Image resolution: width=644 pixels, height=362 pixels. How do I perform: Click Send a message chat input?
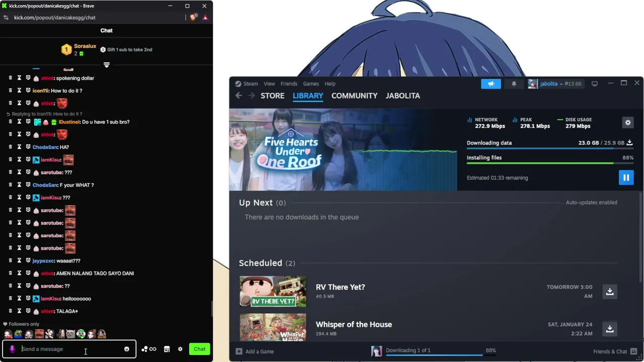tap(69, 349)
